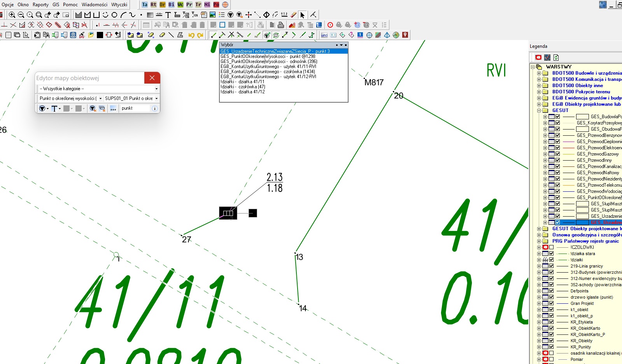Click the Rt module button
622x364 pixels.
click(154, 5)
